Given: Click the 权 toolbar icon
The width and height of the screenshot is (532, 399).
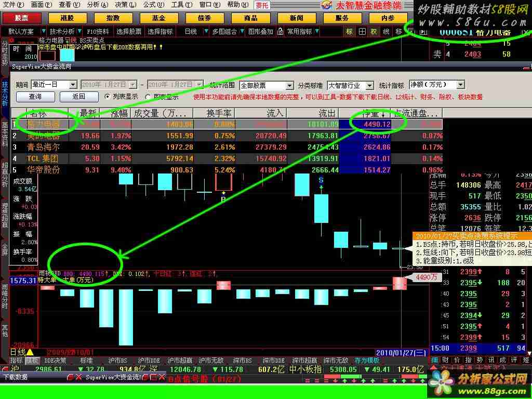Looking at the screenshot, I should coord(374,32).
